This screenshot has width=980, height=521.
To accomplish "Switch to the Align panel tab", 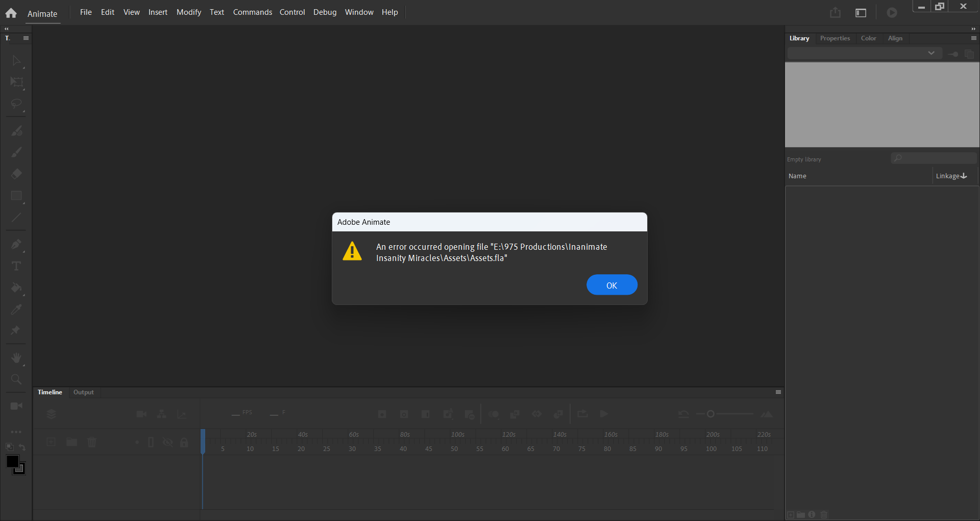I will [895, 38].
